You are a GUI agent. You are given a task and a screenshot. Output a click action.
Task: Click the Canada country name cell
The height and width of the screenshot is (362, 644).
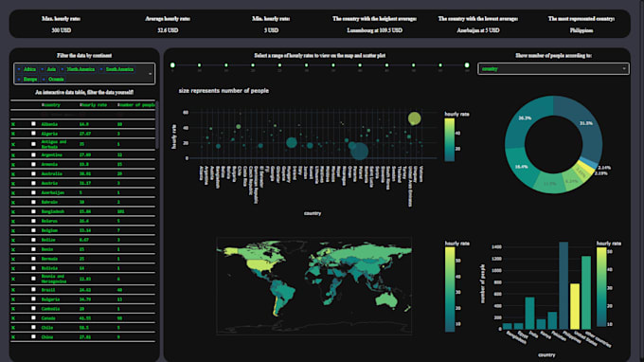[x=48, y=318]
